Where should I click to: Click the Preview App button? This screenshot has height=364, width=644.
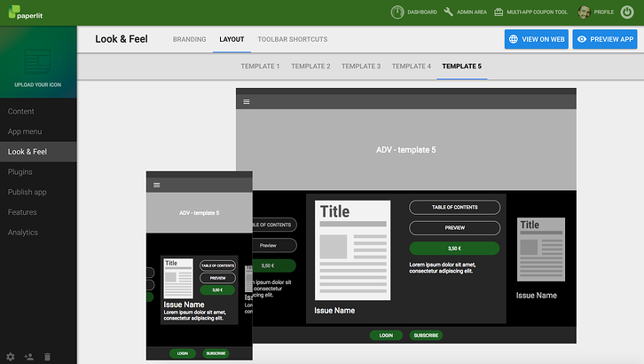(x=605, y=39)
